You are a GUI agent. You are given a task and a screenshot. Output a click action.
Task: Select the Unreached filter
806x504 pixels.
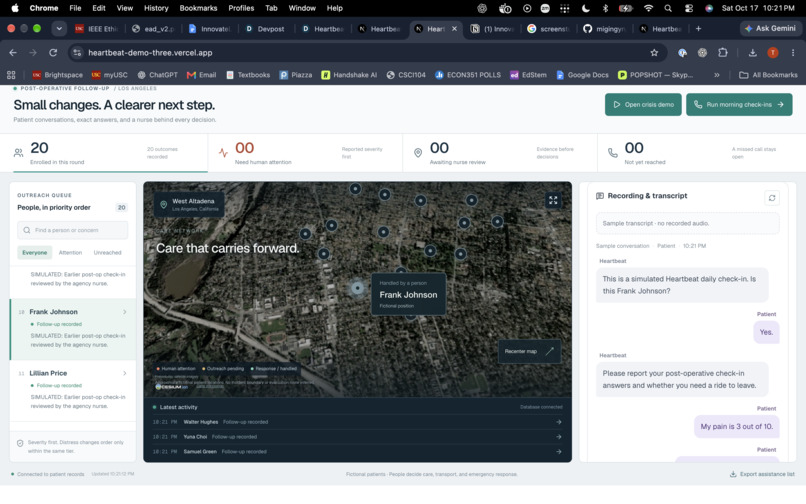coord(107,253)
